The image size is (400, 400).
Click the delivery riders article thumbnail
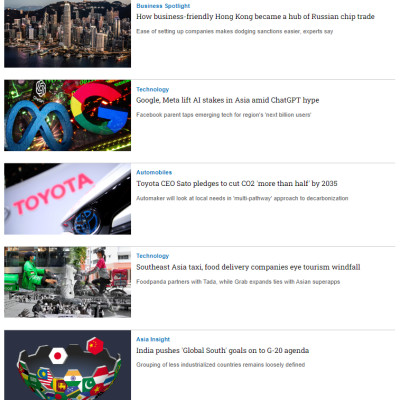[67, 282]
